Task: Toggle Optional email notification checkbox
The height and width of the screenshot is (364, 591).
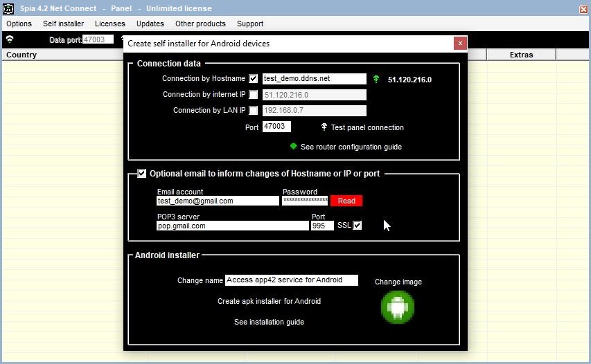Action: (142, 174)
